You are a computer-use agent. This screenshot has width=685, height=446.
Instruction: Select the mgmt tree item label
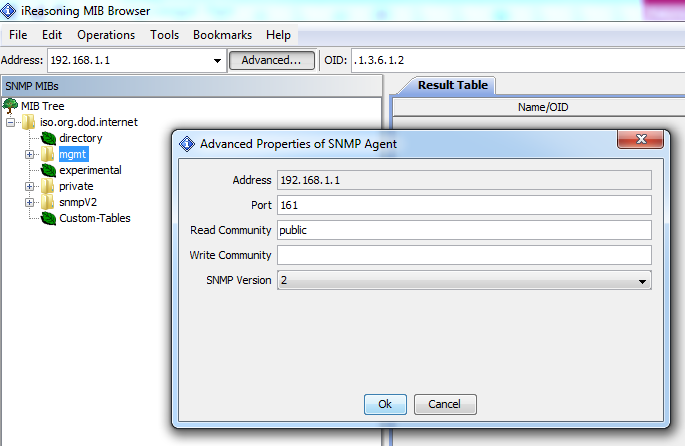(x=73, y=154)
